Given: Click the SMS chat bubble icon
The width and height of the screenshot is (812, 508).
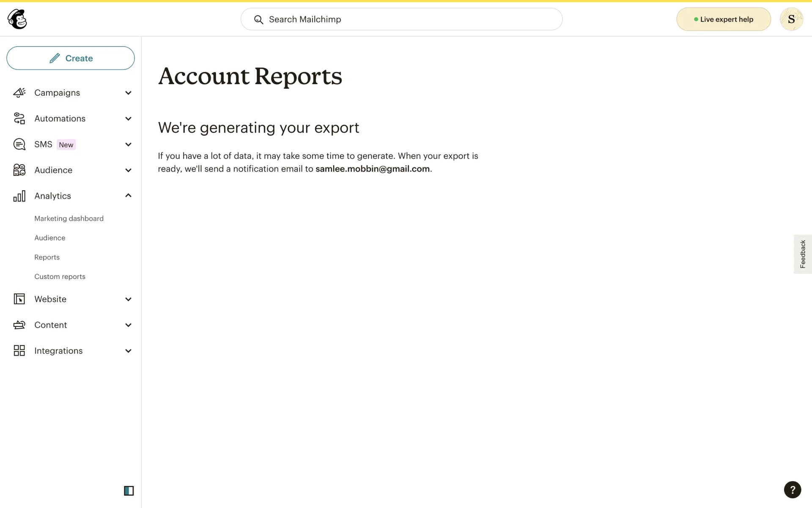Looking at the screenshot, I should click(19, 144).
